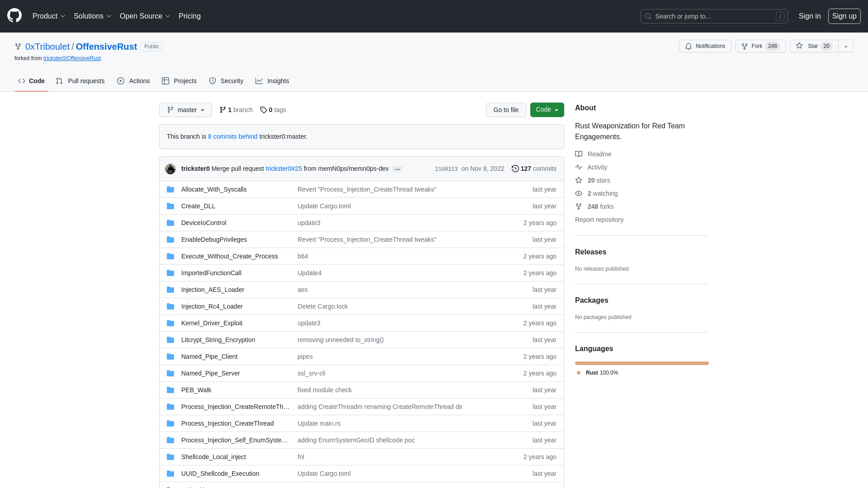
Task: Expand the commit message ellipsis
Action: click(397, 169)
